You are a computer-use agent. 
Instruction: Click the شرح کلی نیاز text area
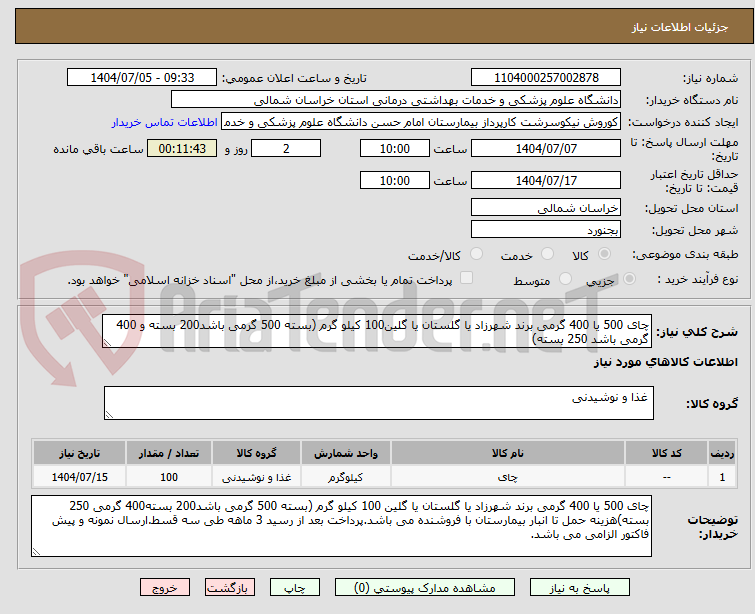click(x=377, y=331)
